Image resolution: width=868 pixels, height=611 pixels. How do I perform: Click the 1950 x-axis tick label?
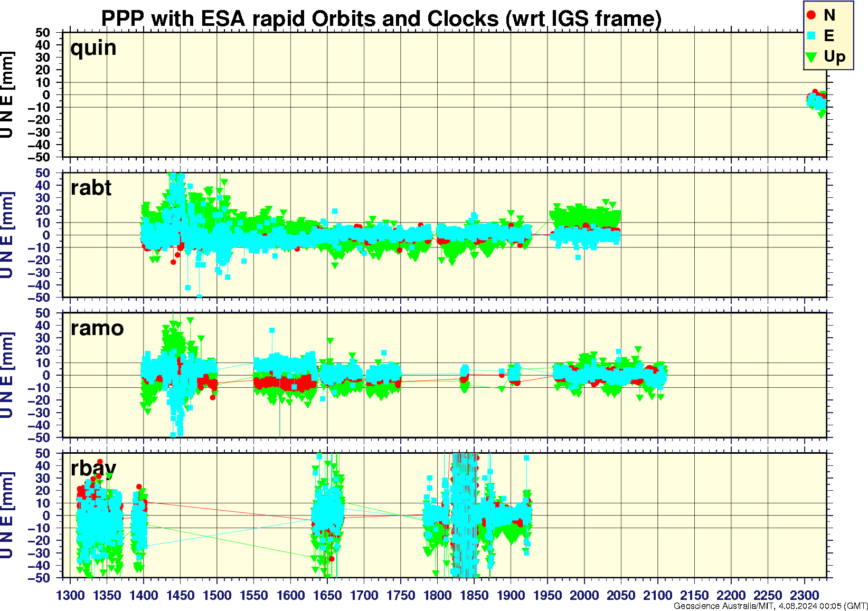547,595
